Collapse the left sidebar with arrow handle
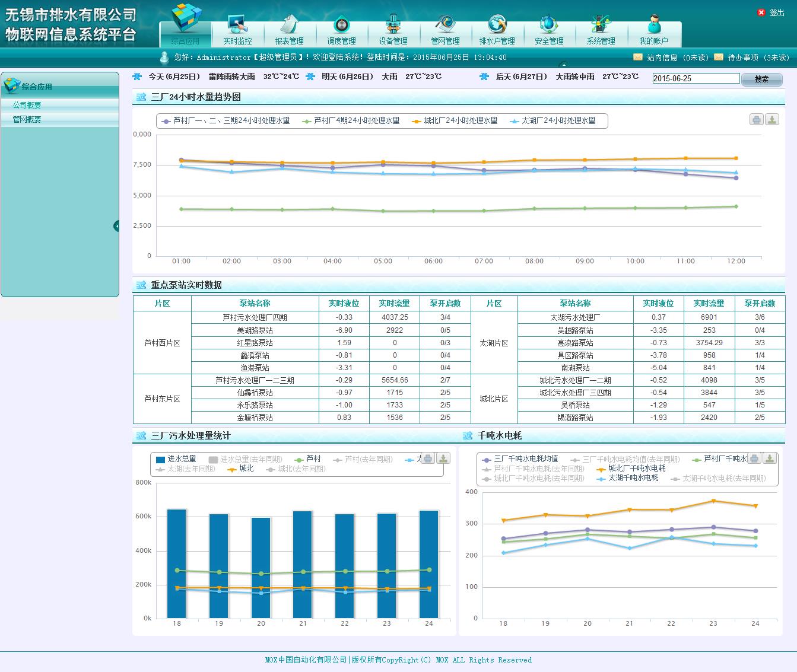The width and height of the screenshot is (797, 672). pyautogui.click(x=116, y=225)
